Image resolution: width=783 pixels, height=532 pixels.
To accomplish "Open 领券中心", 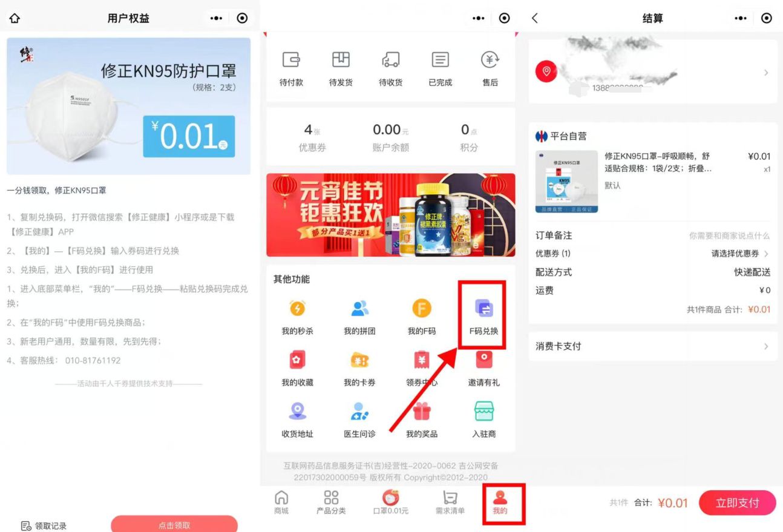I will click(x=422, y=369).
